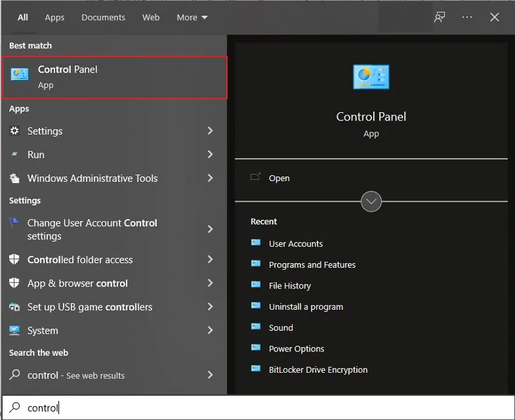The height and width of the screenshot is (420, 515).
Task: Switch to the Documents tab
Action: [x=103, y=17]
